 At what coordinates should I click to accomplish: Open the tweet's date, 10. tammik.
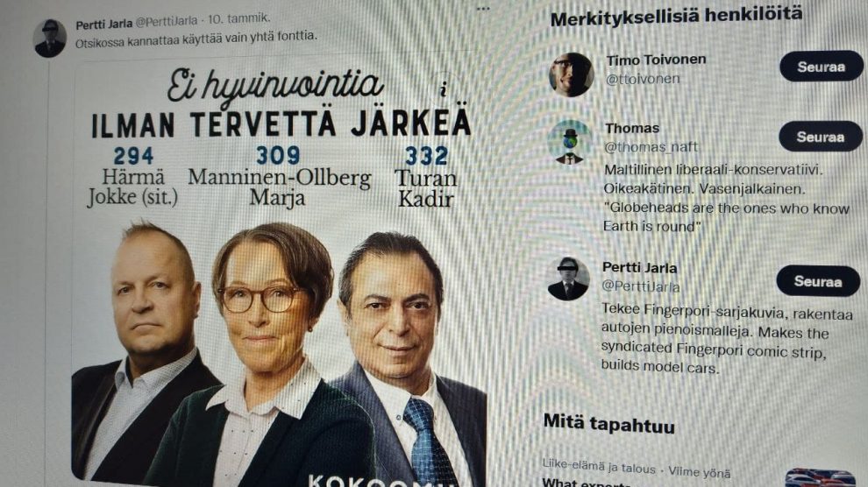(x=239, y=18)
